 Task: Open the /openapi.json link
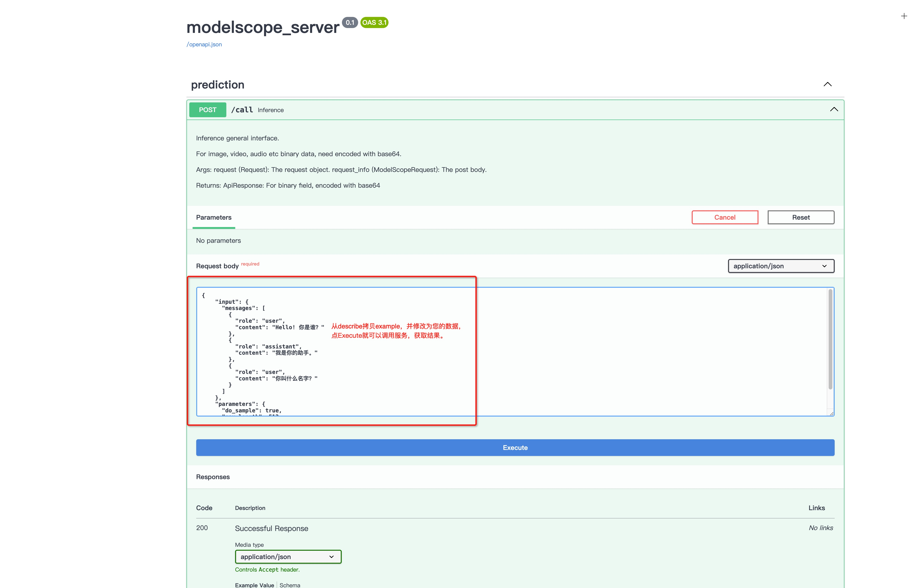pyautogui.click(x=204, y=44)
